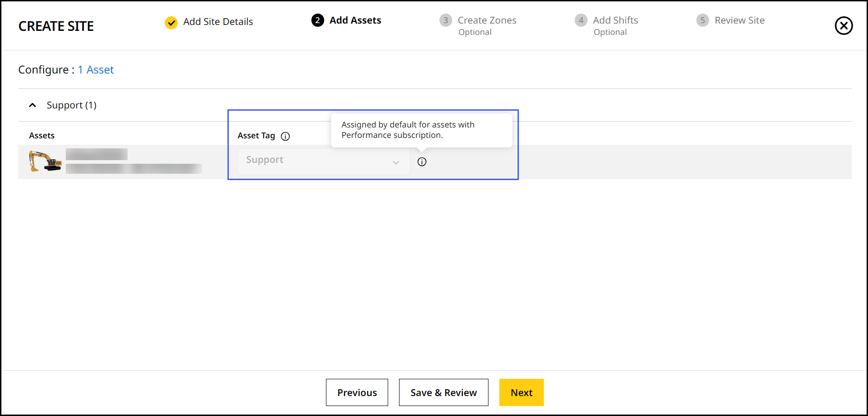Jump to the Add Shifts step label
Image resolution: width=868 pixels, height=416 pixels.
[x=615, y=20]
